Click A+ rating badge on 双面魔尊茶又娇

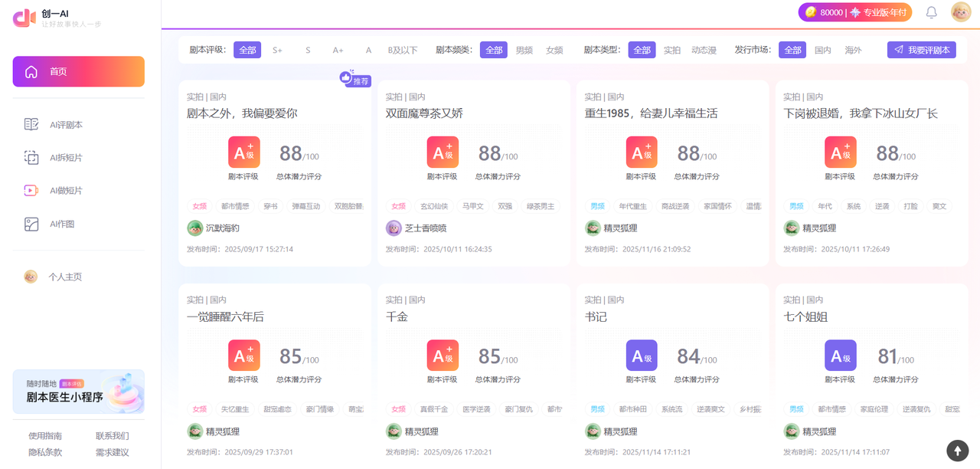tap(443, 153)
